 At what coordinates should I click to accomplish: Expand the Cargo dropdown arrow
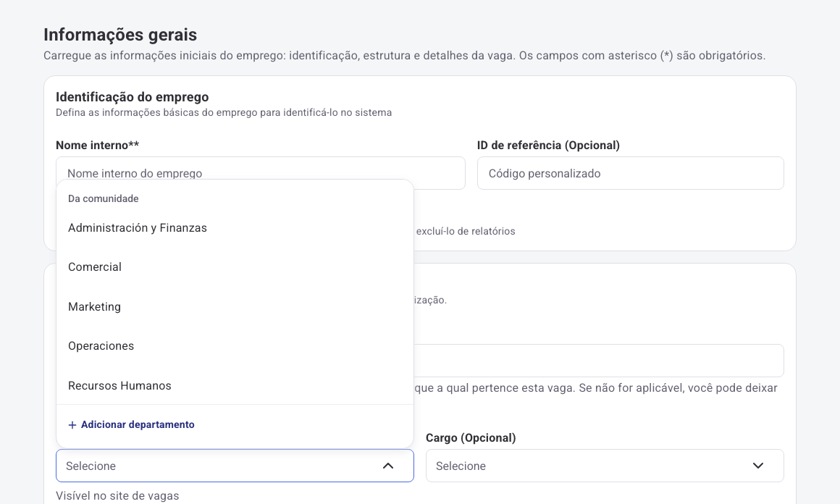tap(758, 466)
